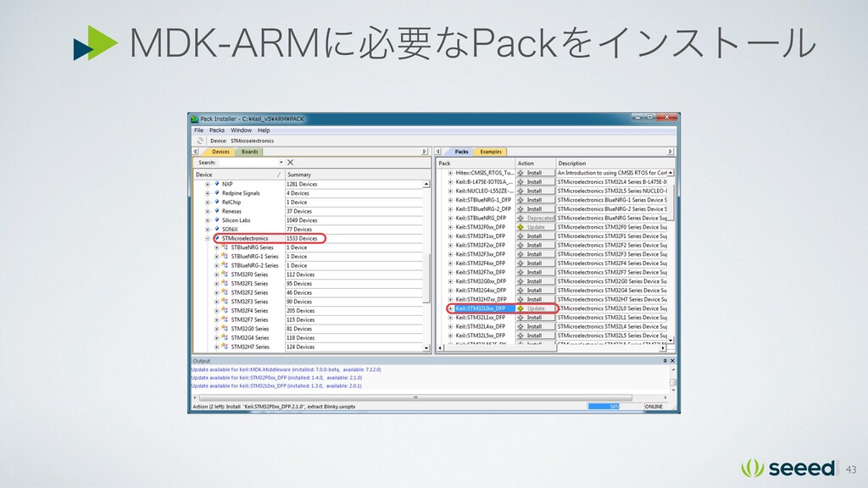This screenshot has height=488, width=868.
Task: Select the STM32F3 Series tree row
Action: click(249, 302)
